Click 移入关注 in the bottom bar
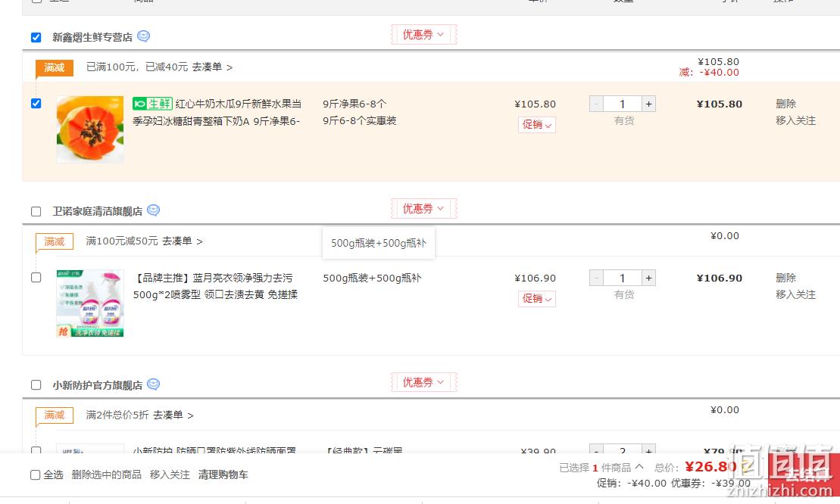 click(170, 475)
